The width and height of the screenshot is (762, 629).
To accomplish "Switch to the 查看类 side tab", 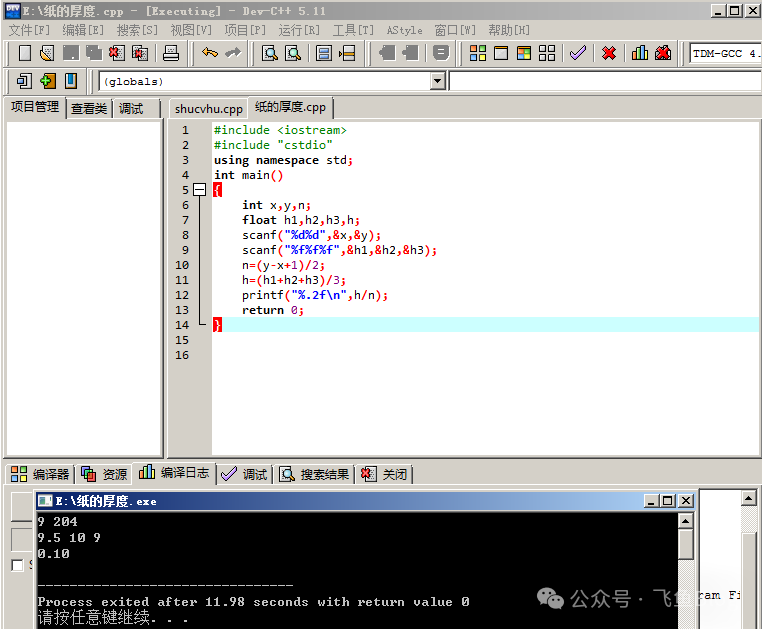I will coord(89,108).
